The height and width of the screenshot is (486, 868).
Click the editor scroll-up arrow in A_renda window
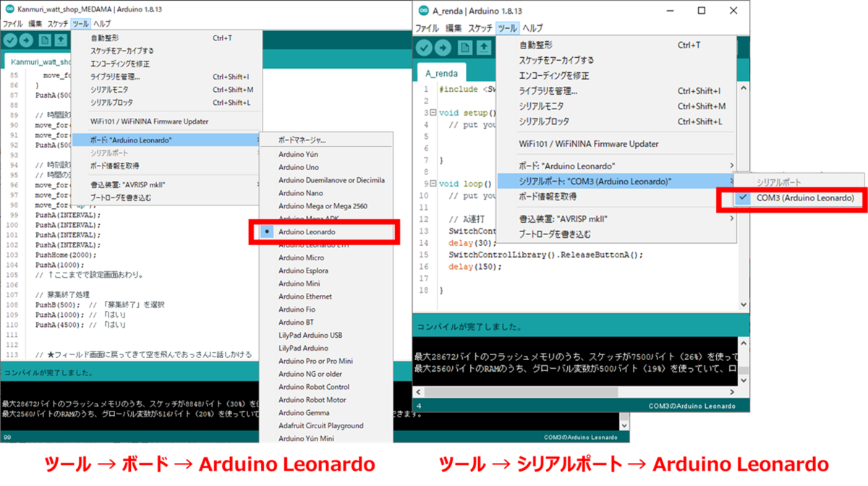[x=742, y=87]
